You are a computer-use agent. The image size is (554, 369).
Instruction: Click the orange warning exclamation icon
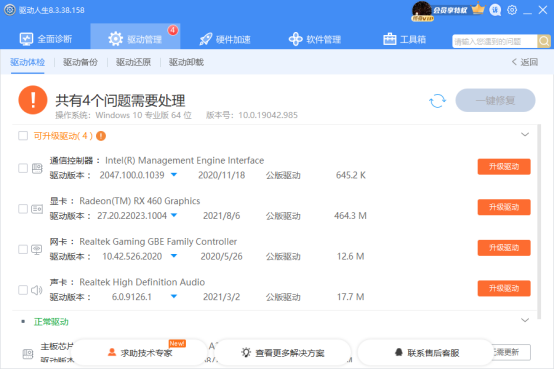point(33,100)
